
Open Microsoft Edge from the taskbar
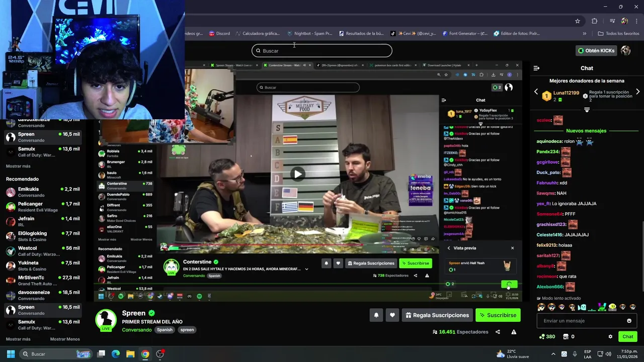116,354
